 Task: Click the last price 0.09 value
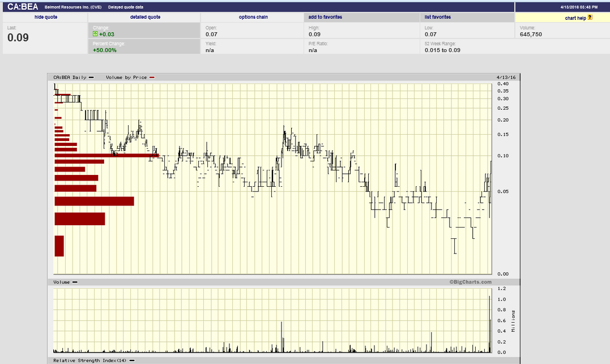pyautogui.click(x=18, y=37)
